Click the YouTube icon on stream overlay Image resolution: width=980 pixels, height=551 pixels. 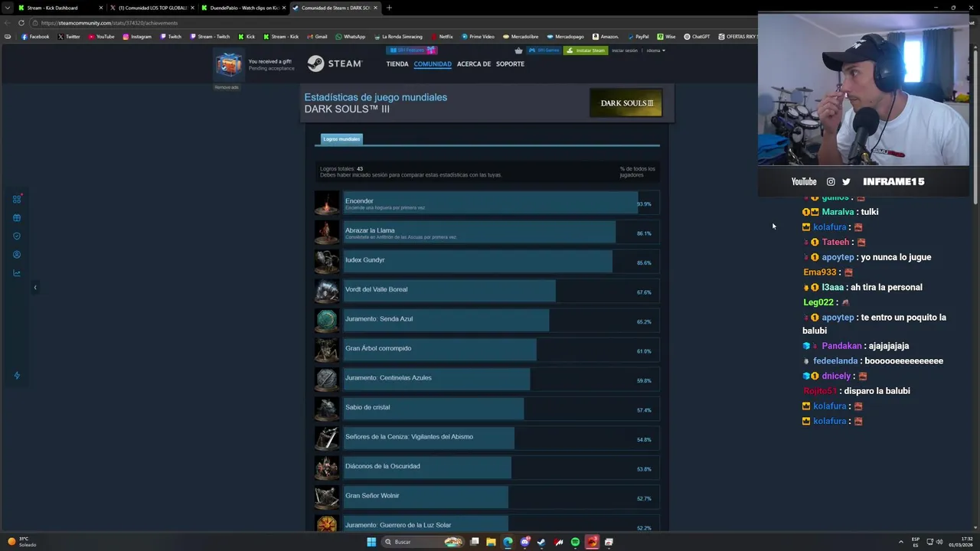coord(804,181)
